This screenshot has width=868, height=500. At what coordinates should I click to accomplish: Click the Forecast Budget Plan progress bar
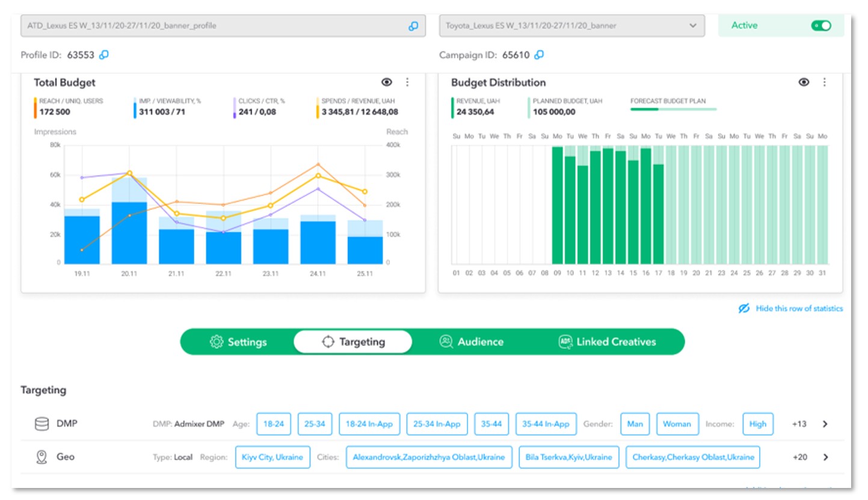pyautogui.click(x=673, y=110)
